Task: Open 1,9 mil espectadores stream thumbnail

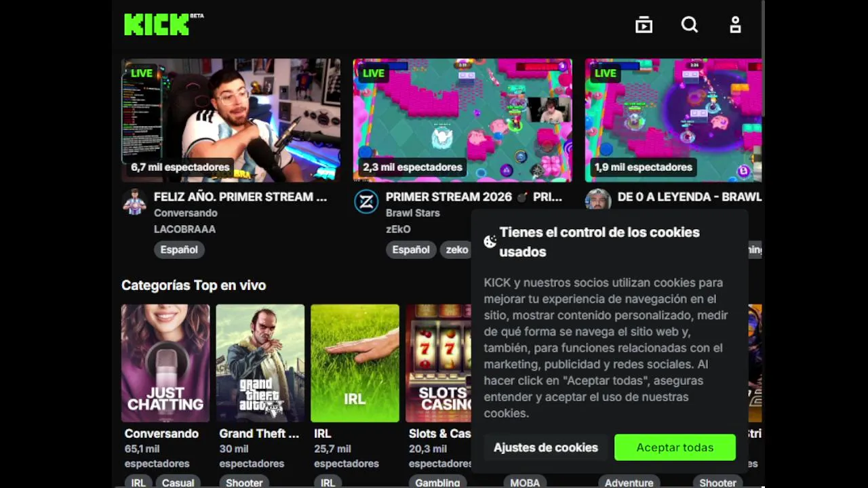Action: pyautogui.click(x=673, y=120)
